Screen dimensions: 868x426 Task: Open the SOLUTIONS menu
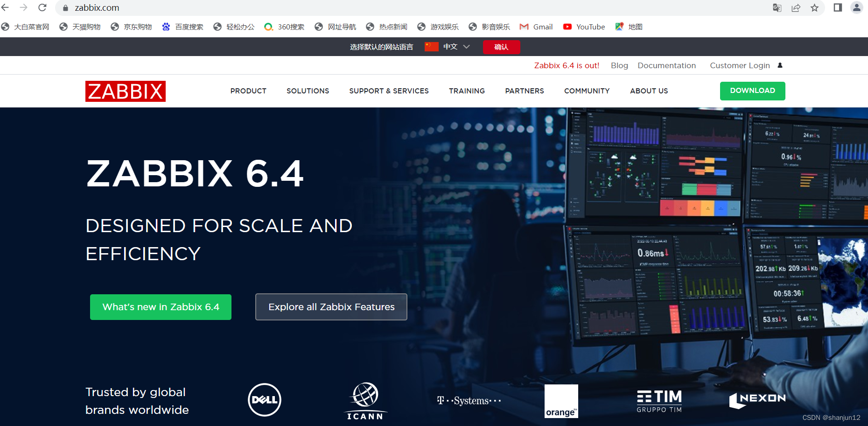pyautogui.click(x=308, y=91)
